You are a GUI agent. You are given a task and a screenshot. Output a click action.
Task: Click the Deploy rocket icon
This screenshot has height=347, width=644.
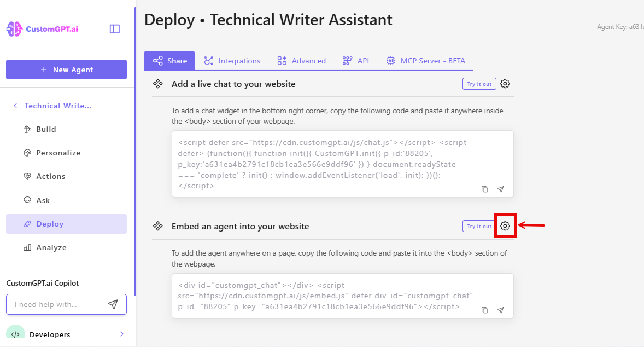click(27, 224)
